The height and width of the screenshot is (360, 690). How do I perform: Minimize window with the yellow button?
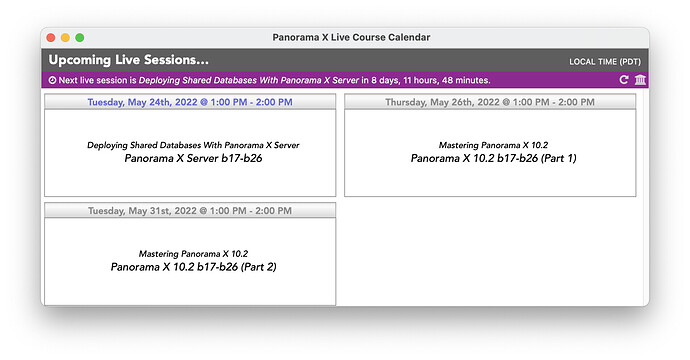click(x=65, y=37)
